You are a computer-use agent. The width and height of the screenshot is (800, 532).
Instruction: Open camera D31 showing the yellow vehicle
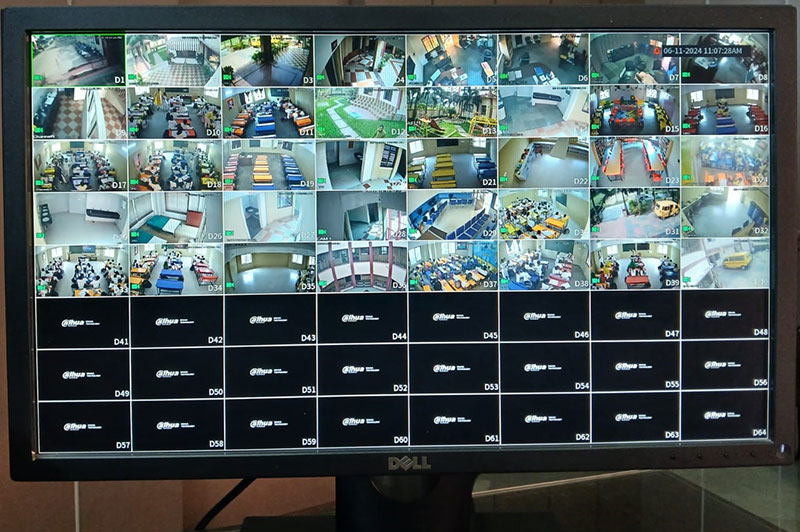coord(634,213)
